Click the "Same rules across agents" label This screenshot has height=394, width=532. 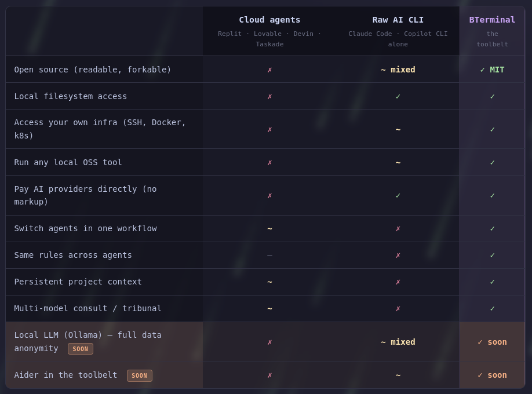click(x=72, y=255)
